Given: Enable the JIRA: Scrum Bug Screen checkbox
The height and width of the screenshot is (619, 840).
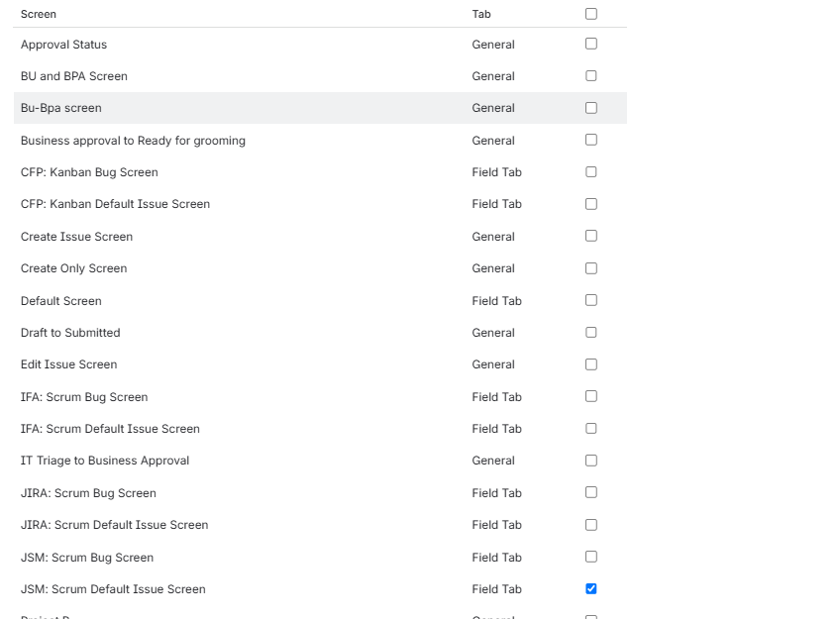Looking at the screenshot, I should (x=591, y=492).
